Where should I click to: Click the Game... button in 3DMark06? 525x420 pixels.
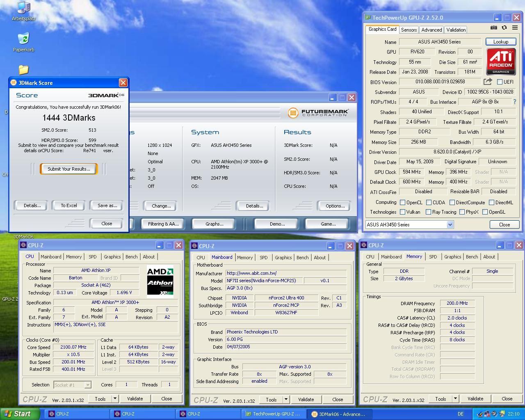328,224
